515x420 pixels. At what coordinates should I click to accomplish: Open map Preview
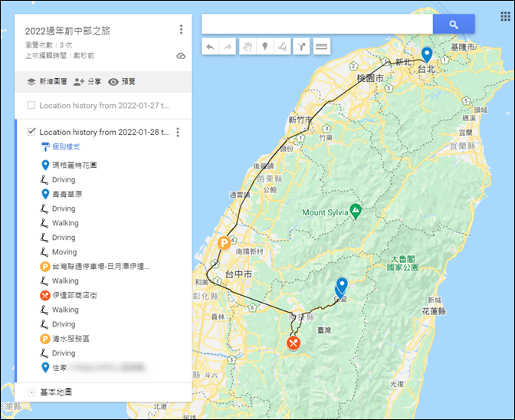coord(122,81)
